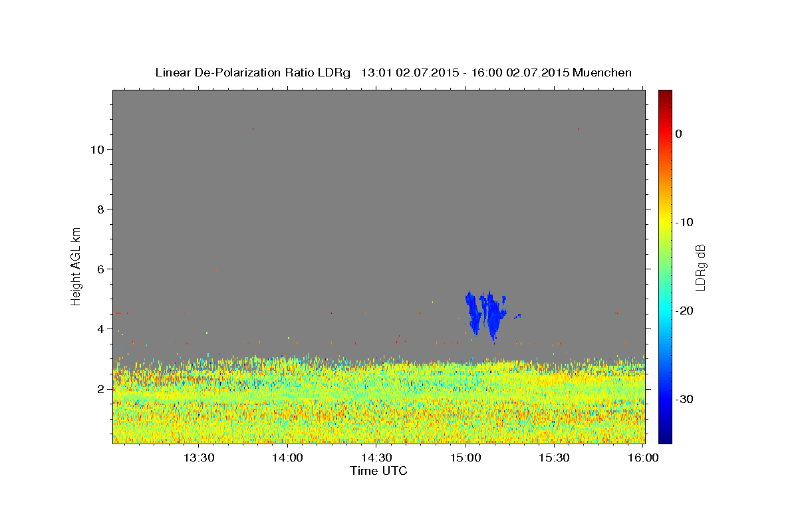Click the colorbar tick label -10
The width and height of the screenshot is (798, 532).
coord(684,222)
